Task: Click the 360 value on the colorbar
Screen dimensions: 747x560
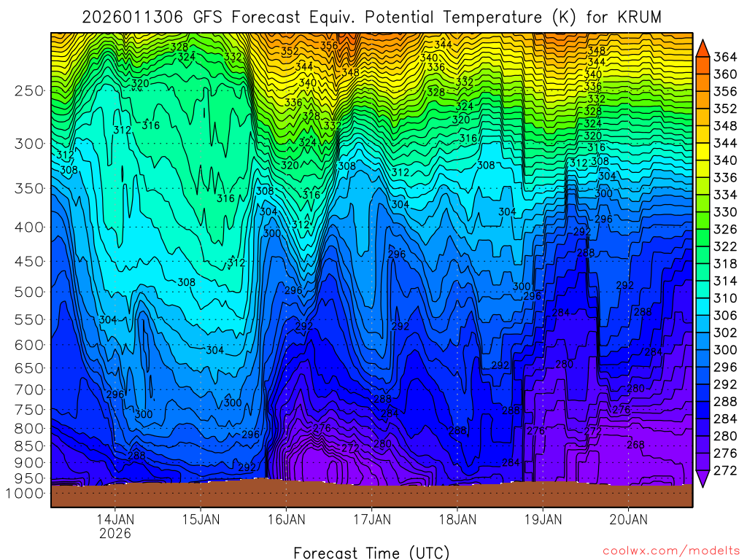Action: click(x=725, y=74)
